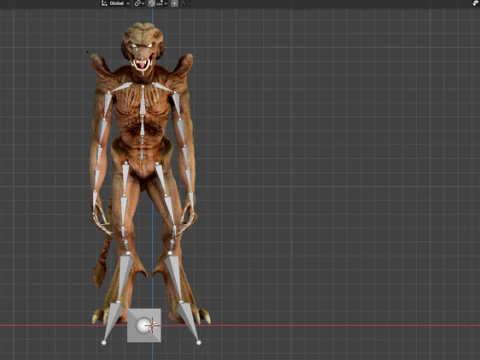Screen dimensions: 480x360
Task: Open the Global transform orientation dropdown
Action: [116, 3]
